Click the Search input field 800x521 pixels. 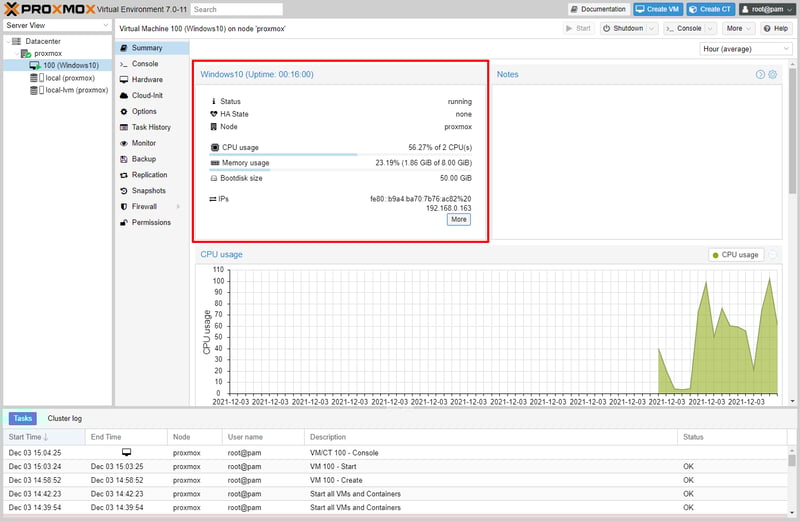point(230,9)
